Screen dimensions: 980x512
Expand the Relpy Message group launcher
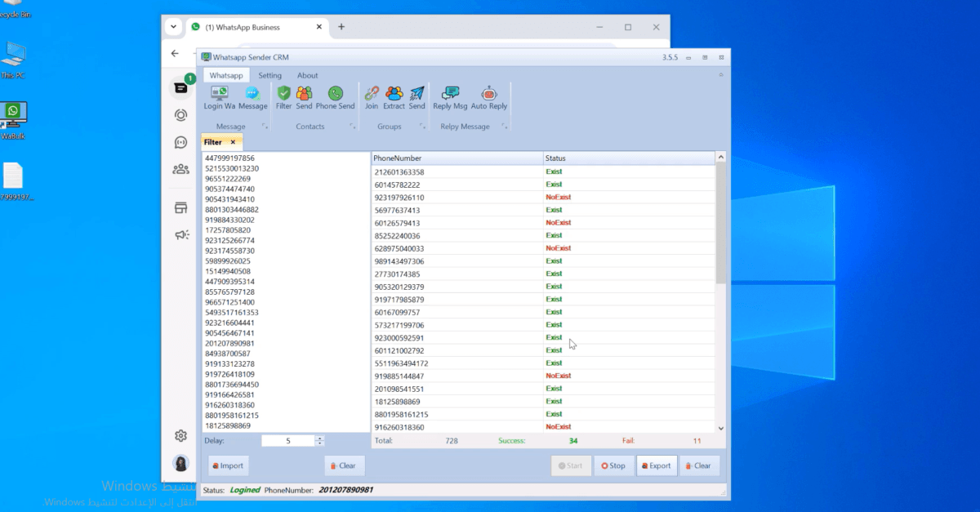pos(506,127)
